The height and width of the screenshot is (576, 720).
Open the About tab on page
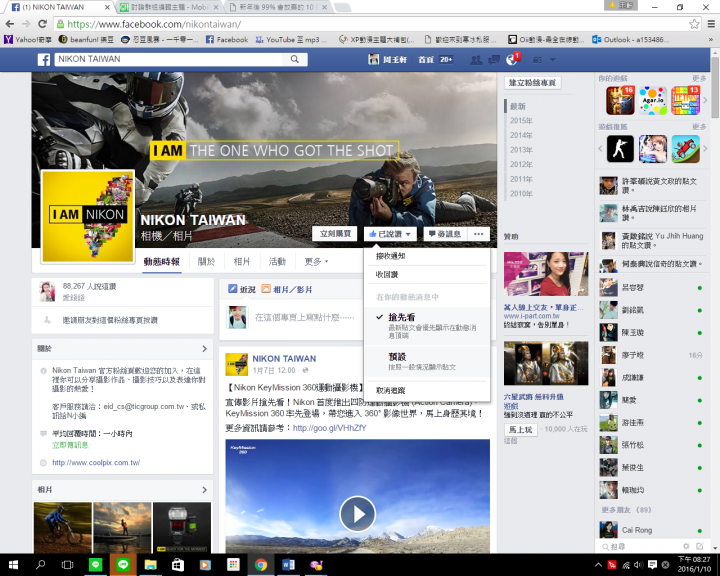(206, 261)
